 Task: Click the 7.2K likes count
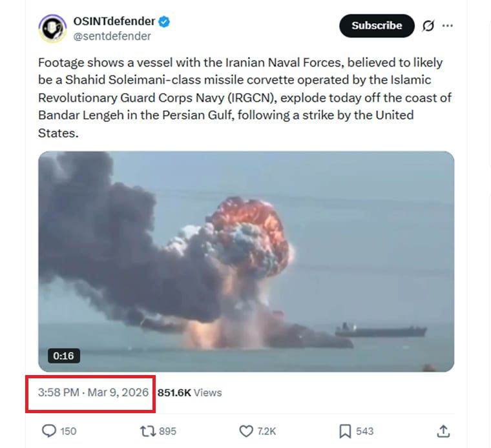(x=266, y=431)
